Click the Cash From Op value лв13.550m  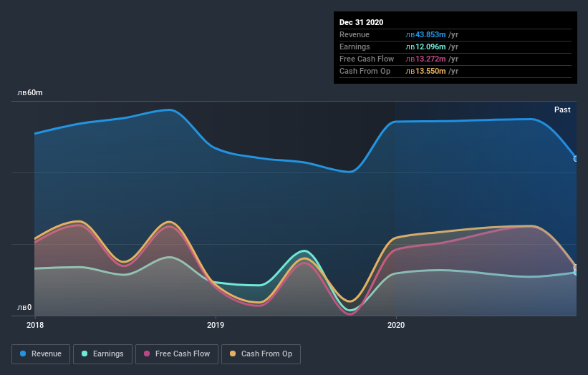[x=425, y=71]
